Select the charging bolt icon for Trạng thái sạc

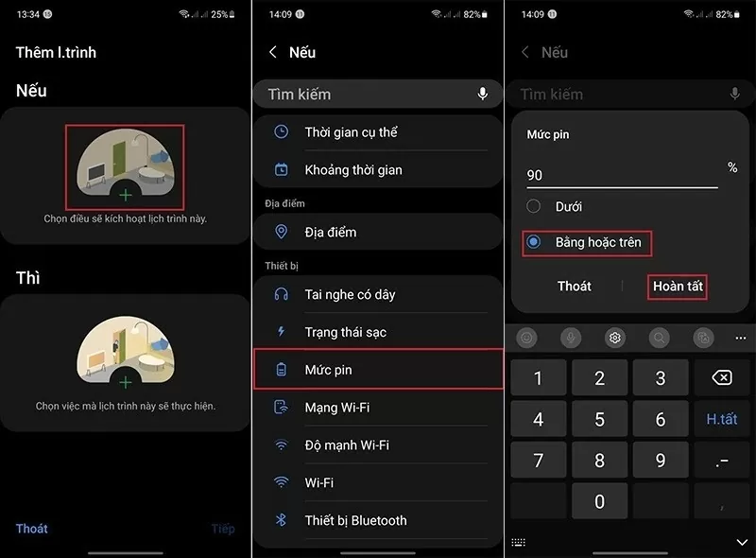point(281,331)
